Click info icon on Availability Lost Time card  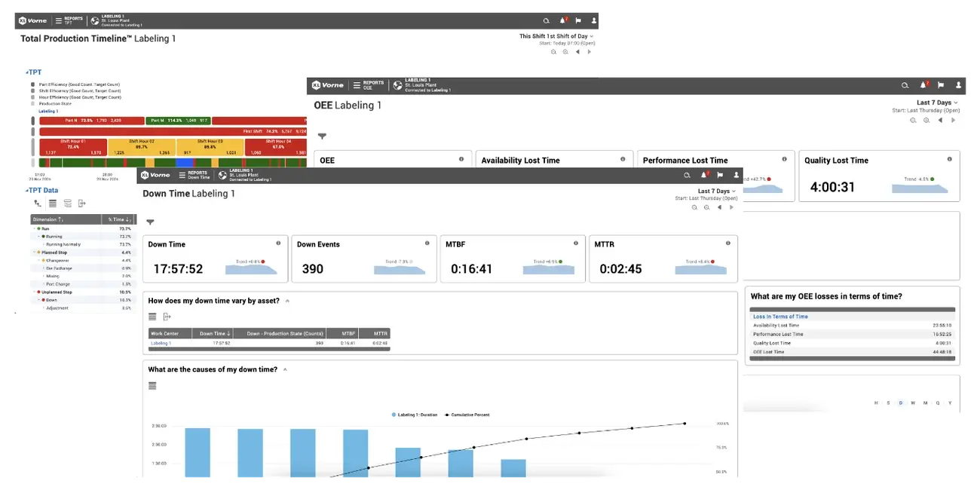pos(622,159)
